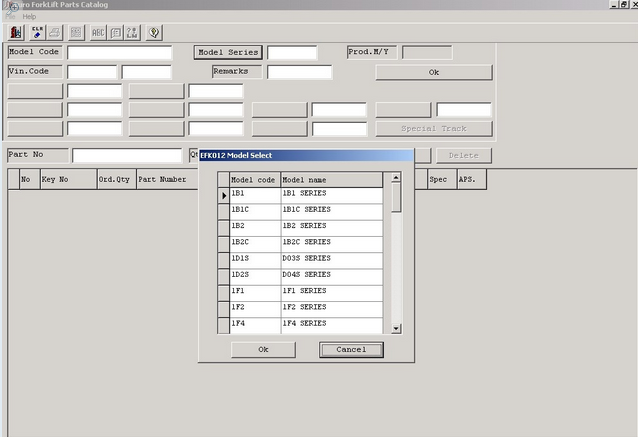Select model code cell 1D2S
638x437 pixels.
click(255, 277)
